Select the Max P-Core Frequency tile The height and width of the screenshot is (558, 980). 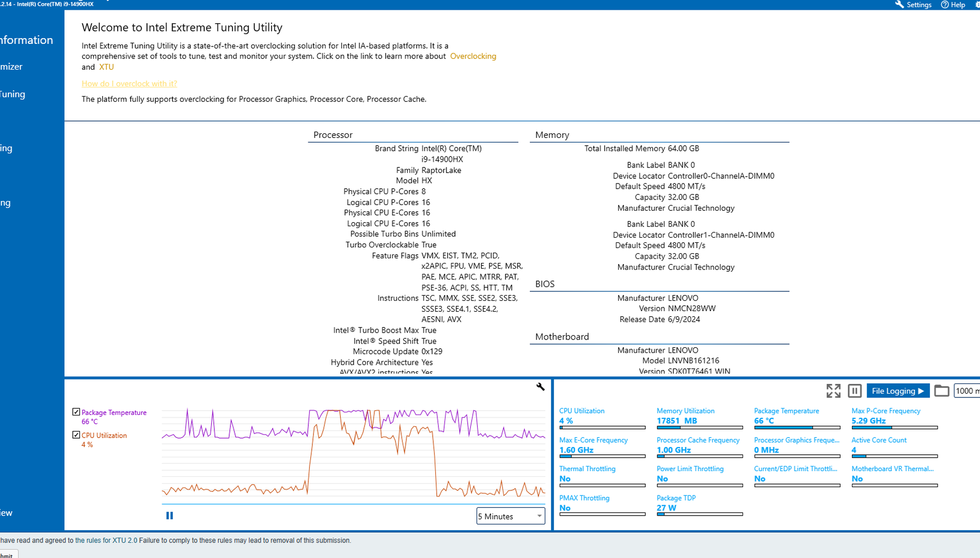[x=894, y=419]
